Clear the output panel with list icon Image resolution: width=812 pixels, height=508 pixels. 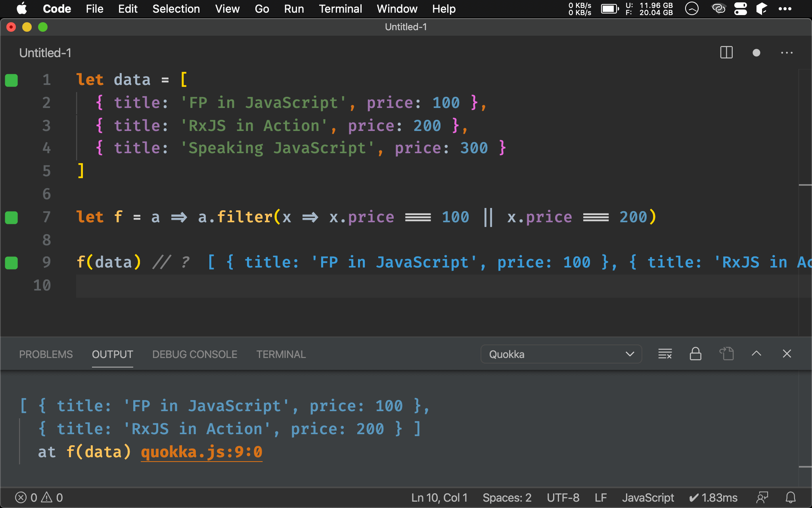pyautogui.click(x=665, y=354)
